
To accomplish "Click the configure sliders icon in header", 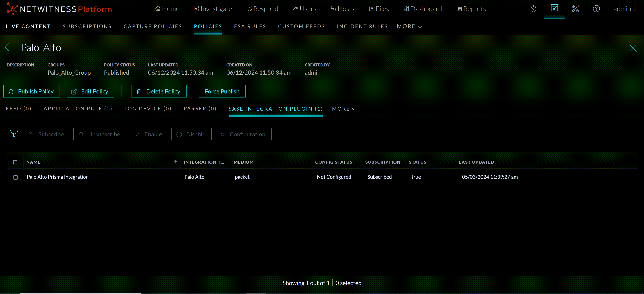I will coord(554,8).
